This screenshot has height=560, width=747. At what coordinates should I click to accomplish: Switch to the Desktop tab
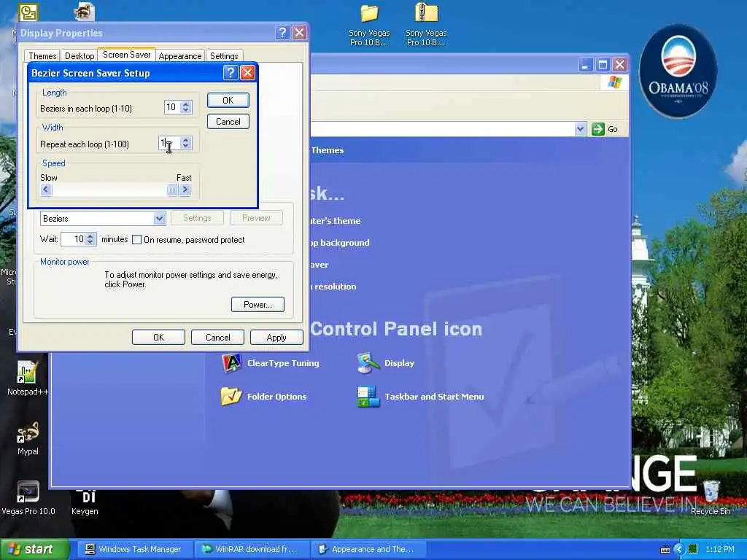point(80,55)
